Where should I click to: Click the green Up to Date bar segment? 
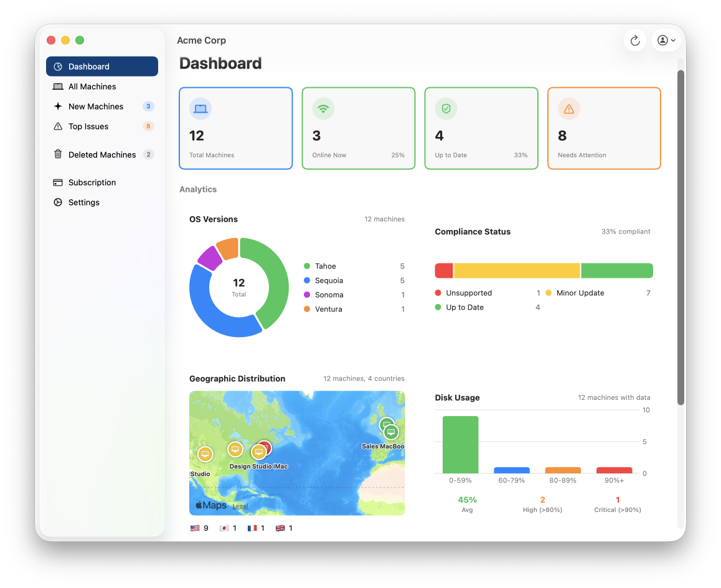coord(617,270)
